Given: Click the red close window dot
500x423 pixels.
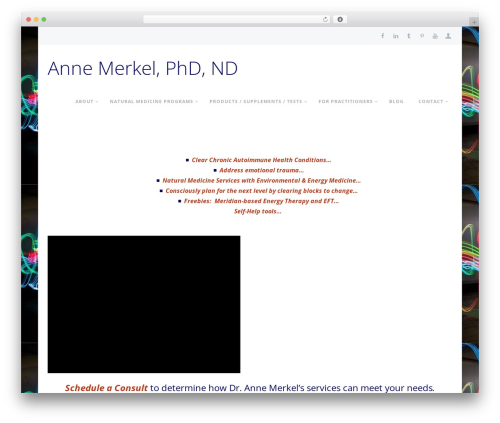Looking at the screenshot, I should (29, 19).
